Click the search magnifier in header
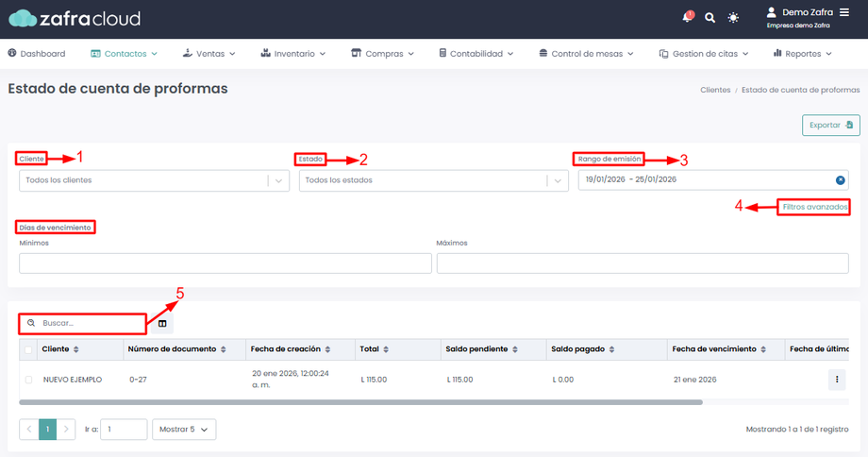868x457 pixels. [709, 18]
